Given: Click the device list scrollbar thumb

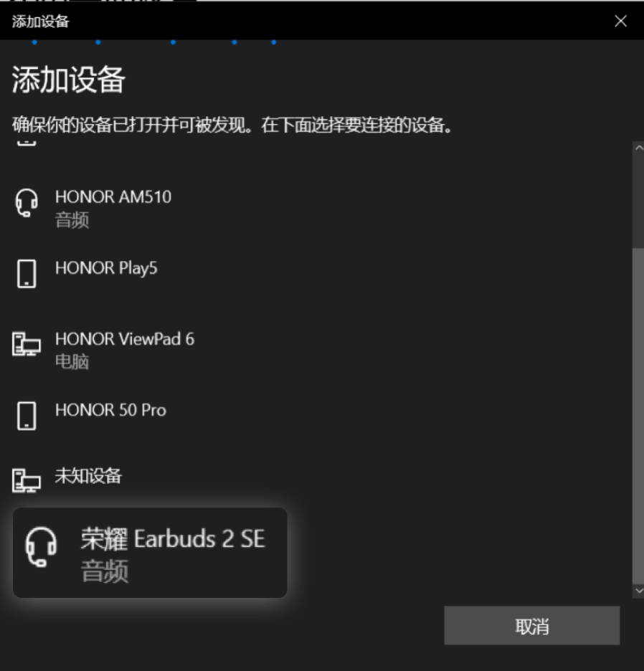Looking at the screenshot, I should (638, 415).
